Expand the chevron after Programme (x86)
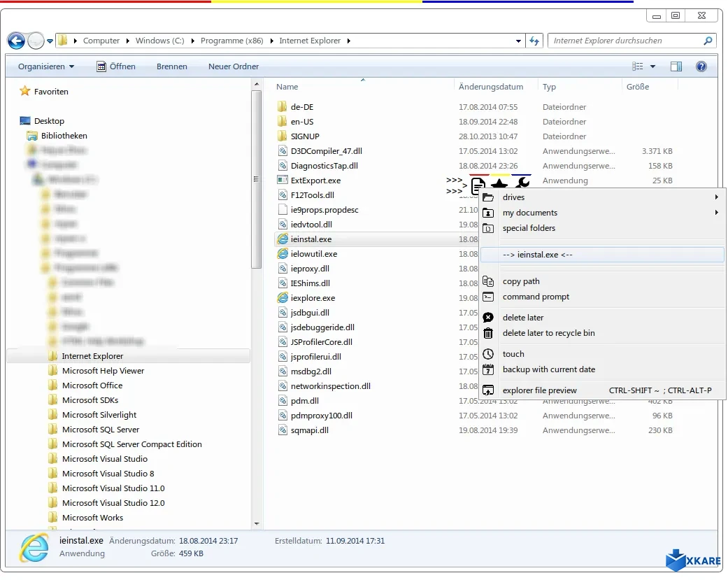Viewport: 728px width, 580px height. (x=271, y=41)
